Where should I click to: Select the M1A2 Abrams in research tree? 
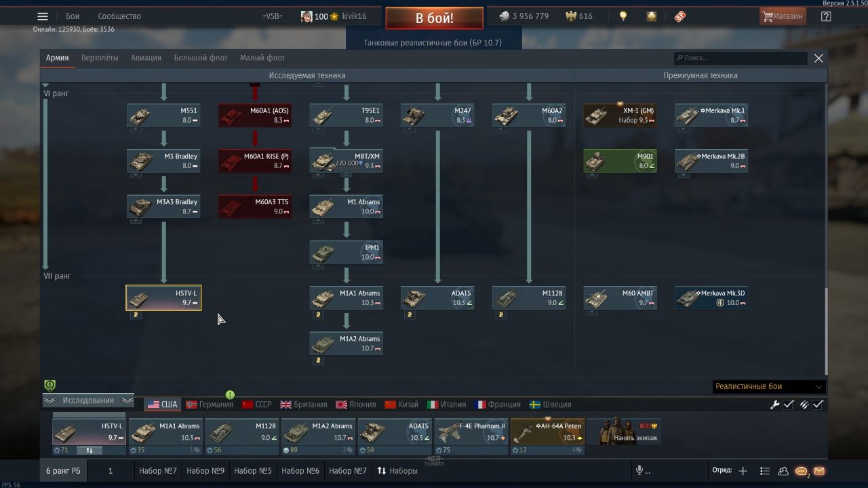[x=347, y=343]
